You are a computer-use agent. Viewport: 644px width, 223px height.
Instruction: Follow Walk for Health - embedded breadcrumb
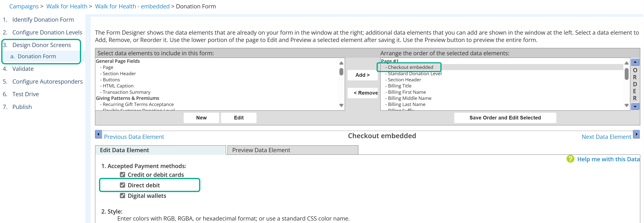(132, 6)
